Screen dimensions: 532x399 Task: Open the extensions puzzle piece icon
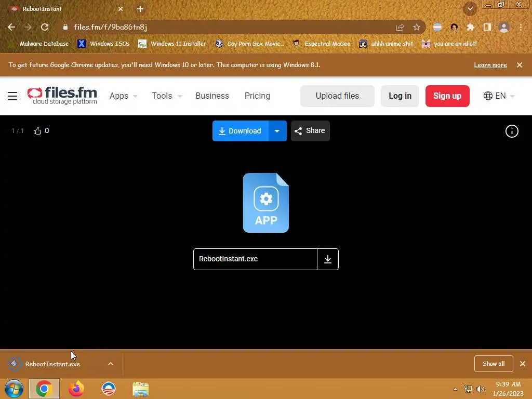470,27
